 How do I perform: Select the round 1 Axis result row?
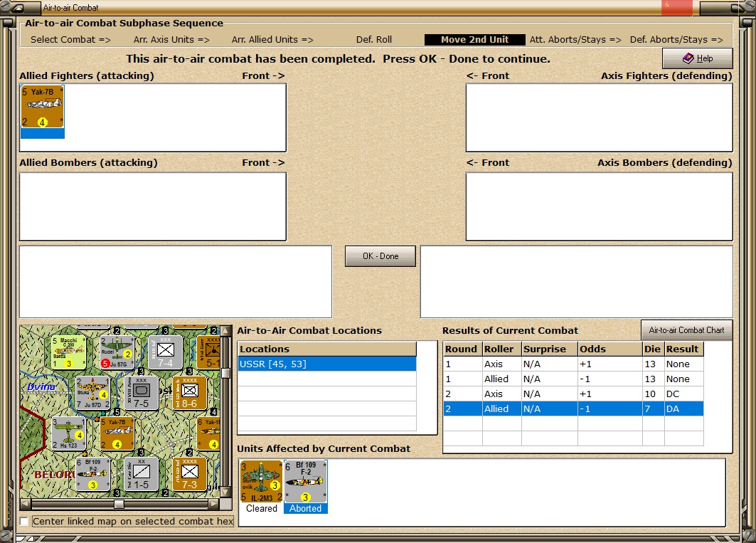(573, 364)
